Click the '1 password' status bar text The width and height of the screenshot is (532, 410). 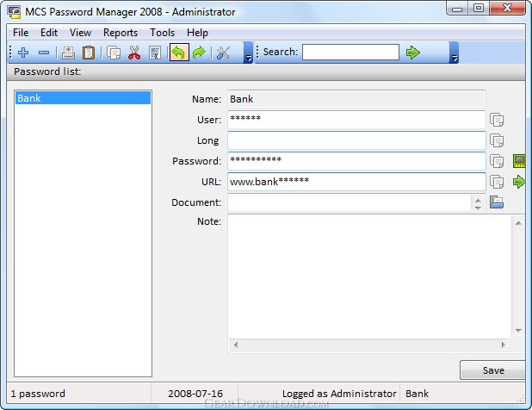point(38,394)
